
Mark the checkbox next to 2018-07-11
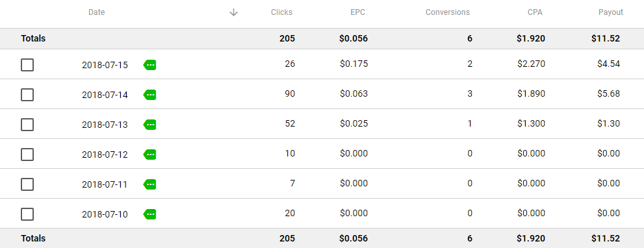tap(27, 184)
